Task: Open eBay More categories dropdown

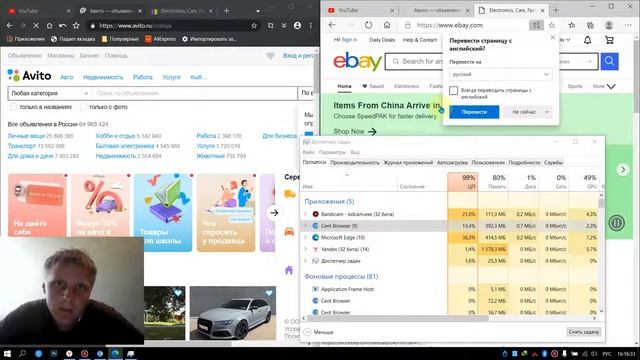Action: click(604, 87)
